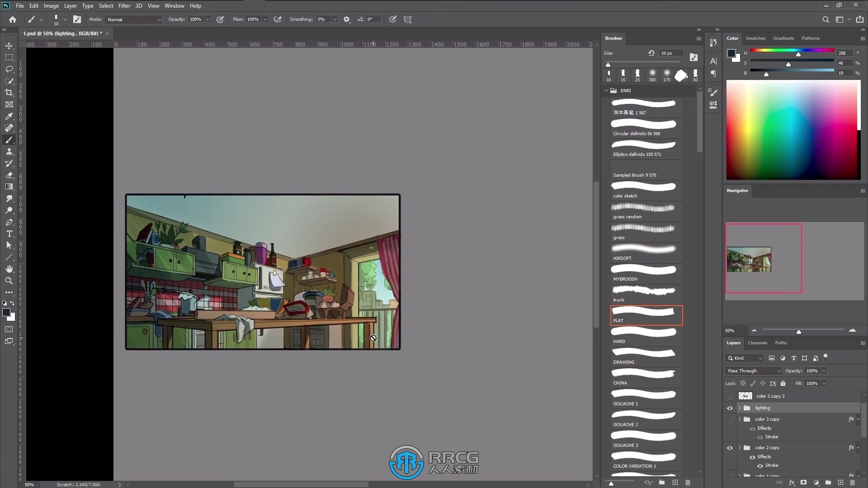
Task: Create new group folder icon in Layers panel
Action: click(828, 483)
